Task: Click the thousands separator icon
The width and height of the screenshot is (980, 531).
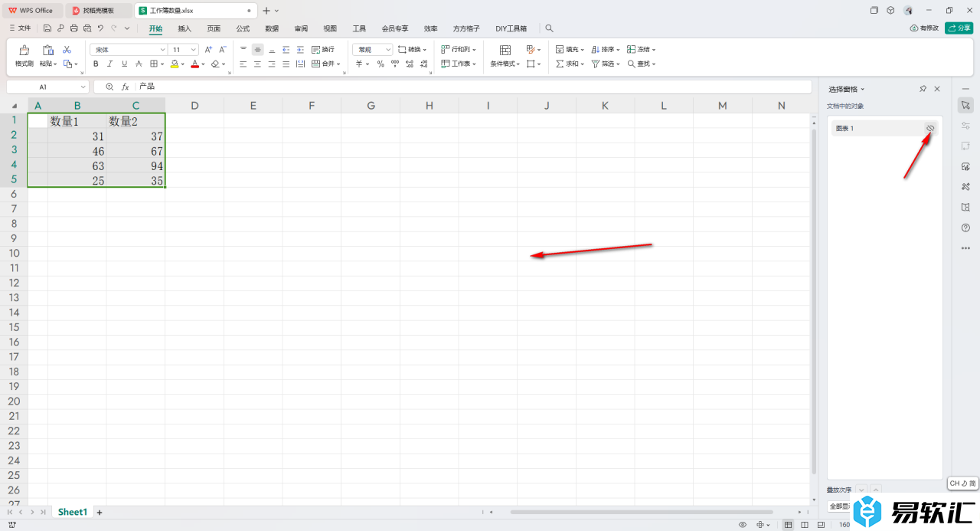Action: coord(395,64)
